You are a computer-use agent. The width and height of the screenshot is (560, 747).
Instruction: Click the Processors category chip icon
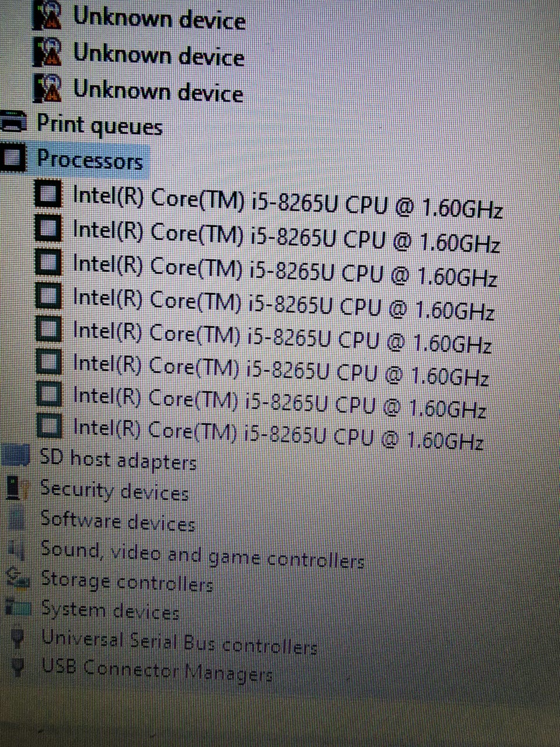[x=13, y=158]
